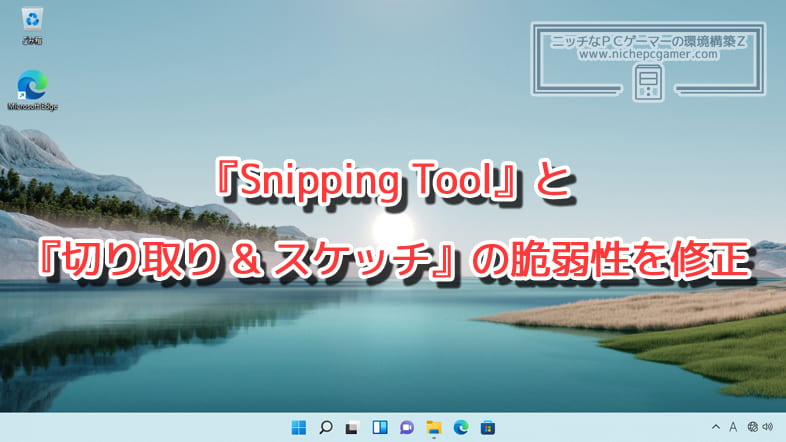Open network status from the system tray

[752, 427]
